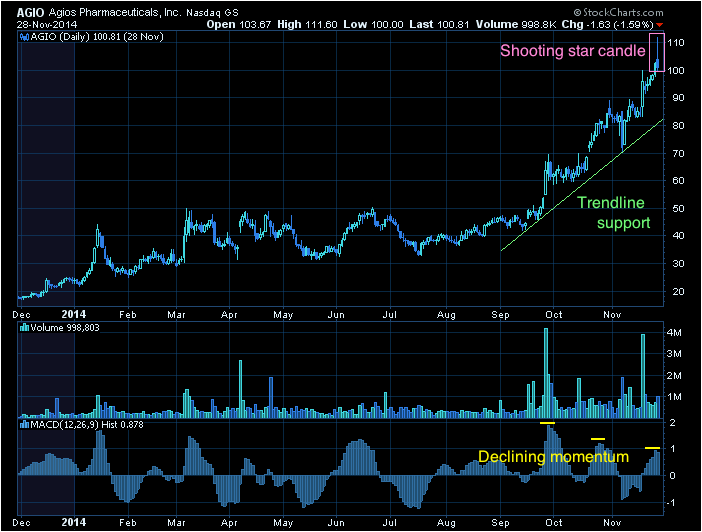Click the red down-triangle after the Chg value
Viewport: 702px width, 532px height.
[x=659, y=25]
